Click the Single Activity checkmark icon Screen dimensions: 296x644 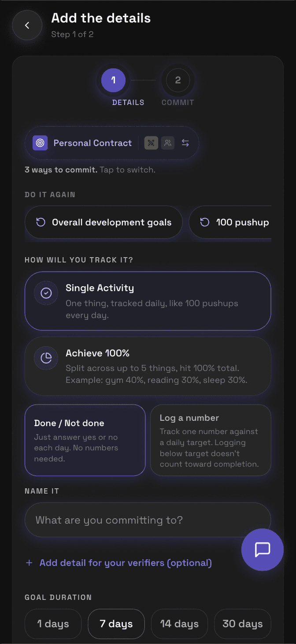46,293
